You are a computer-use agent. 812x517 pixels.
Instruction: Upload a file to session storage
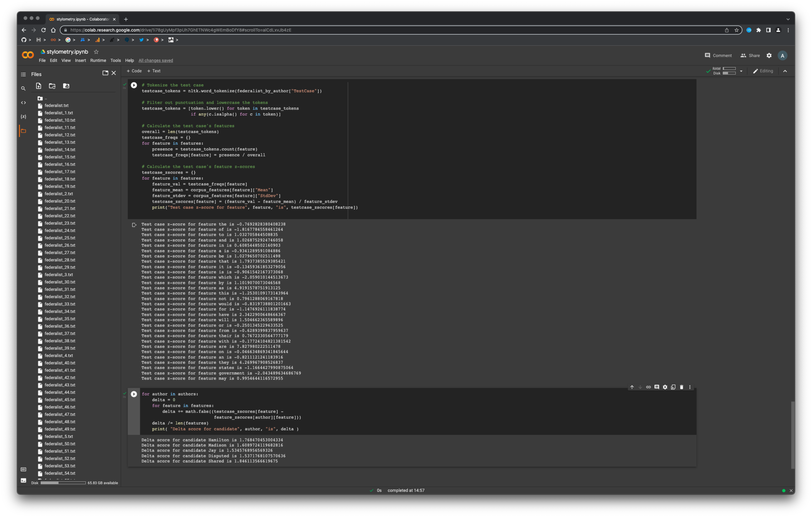coord(38,86)
